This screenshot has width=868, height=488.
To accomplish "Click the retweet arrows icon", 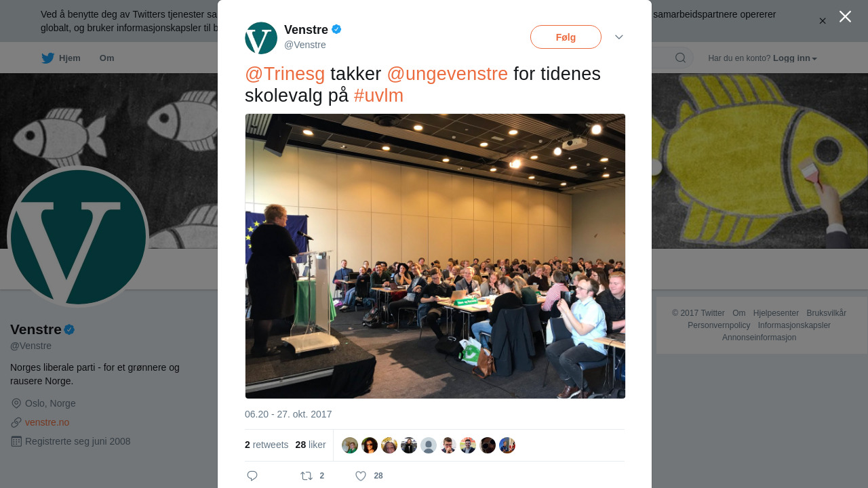I will click(307, 476).
